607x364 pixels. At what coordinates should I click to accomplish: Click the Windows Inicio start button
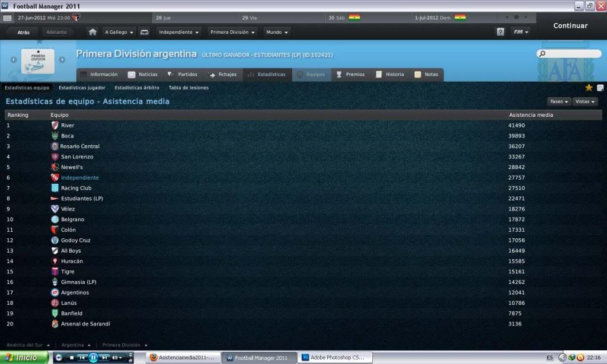(24, 357)
